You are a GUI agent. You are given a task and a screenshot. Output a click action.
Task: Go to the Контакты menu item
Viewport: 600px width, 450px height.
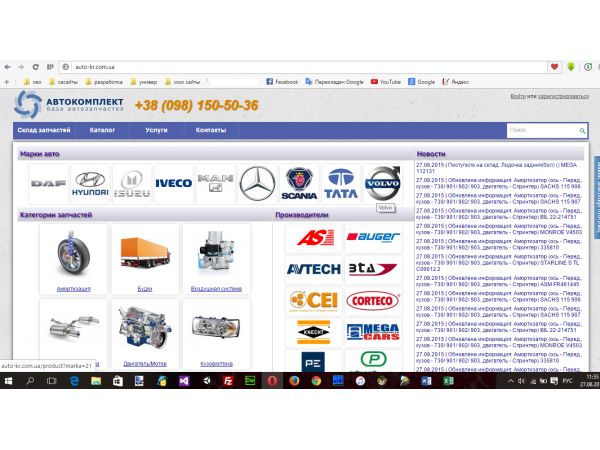(210, 130)
